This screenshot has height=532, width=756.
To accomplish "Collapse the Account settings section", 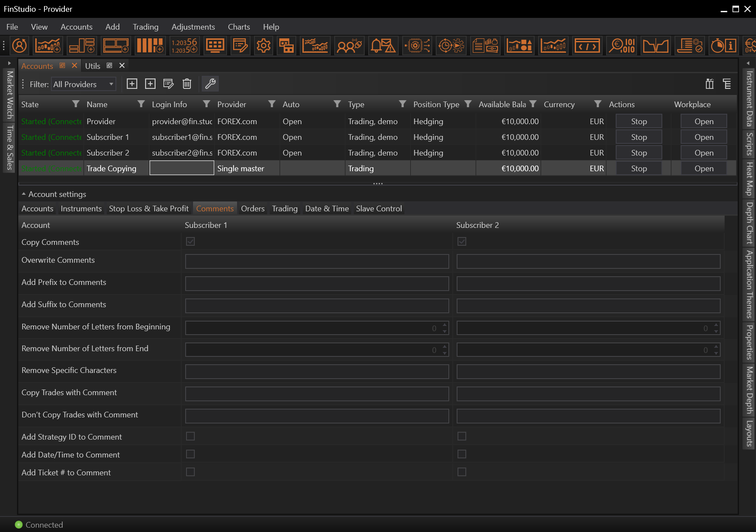I will pyautogui.click(x=24, y=194).
